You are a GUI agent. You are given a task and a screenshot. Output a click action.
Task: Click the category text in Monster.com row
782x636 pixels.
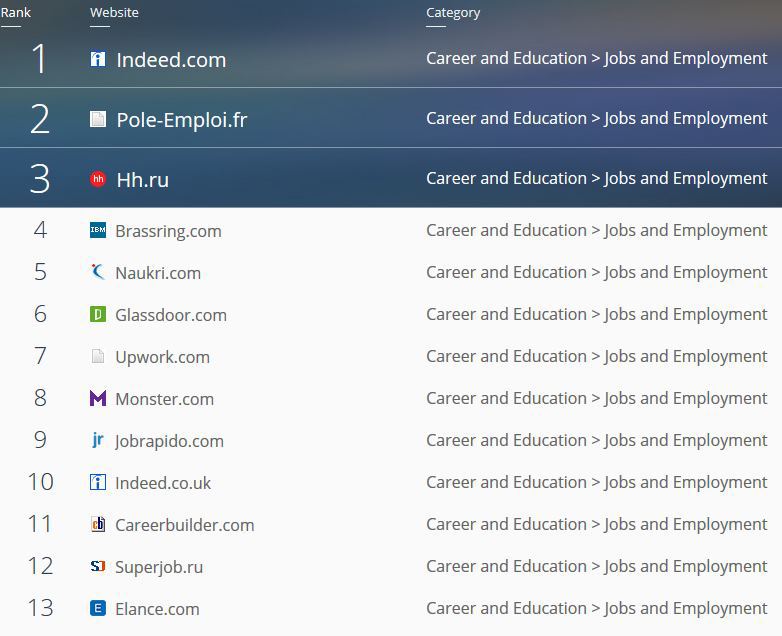click(x=596, y=399)
